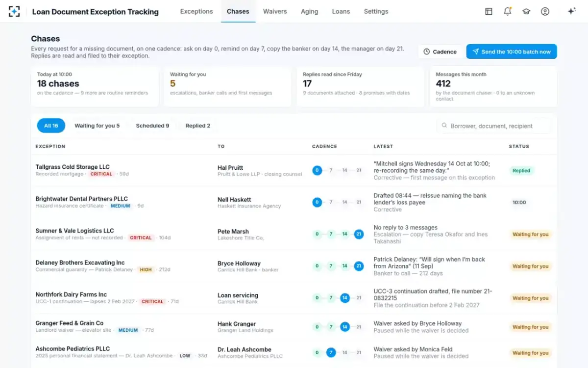
Task: Filter by All 16
Action: 51,126
